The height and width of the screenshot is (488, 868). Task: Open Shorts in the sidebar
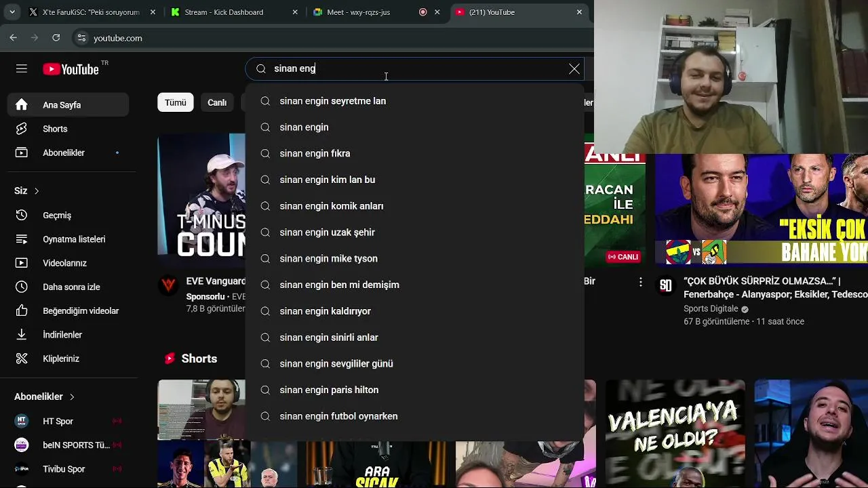(68, 129)
